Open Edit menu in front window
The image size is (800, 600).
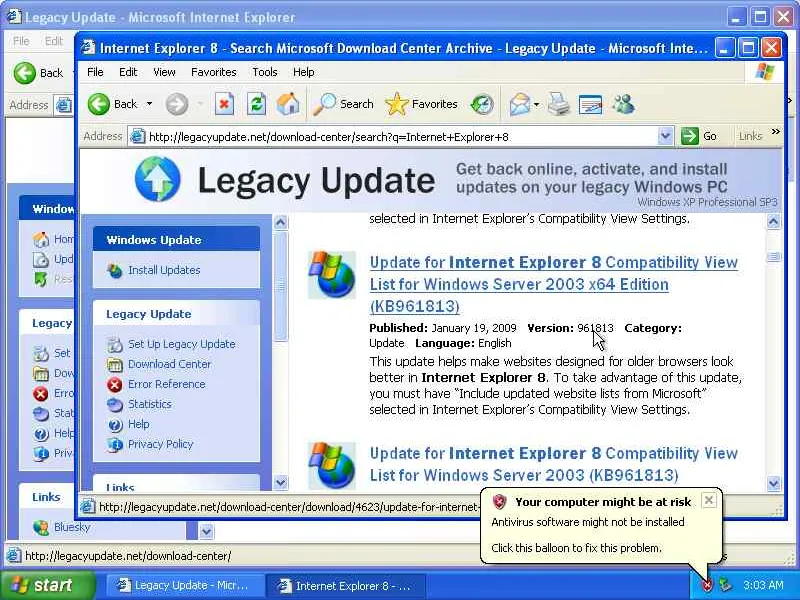(128, 72)
